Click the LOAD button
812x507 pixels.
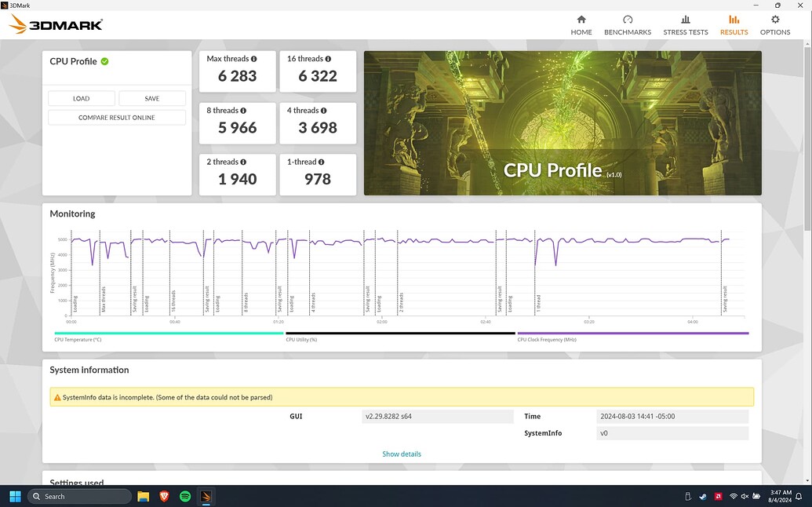(81, 98)
